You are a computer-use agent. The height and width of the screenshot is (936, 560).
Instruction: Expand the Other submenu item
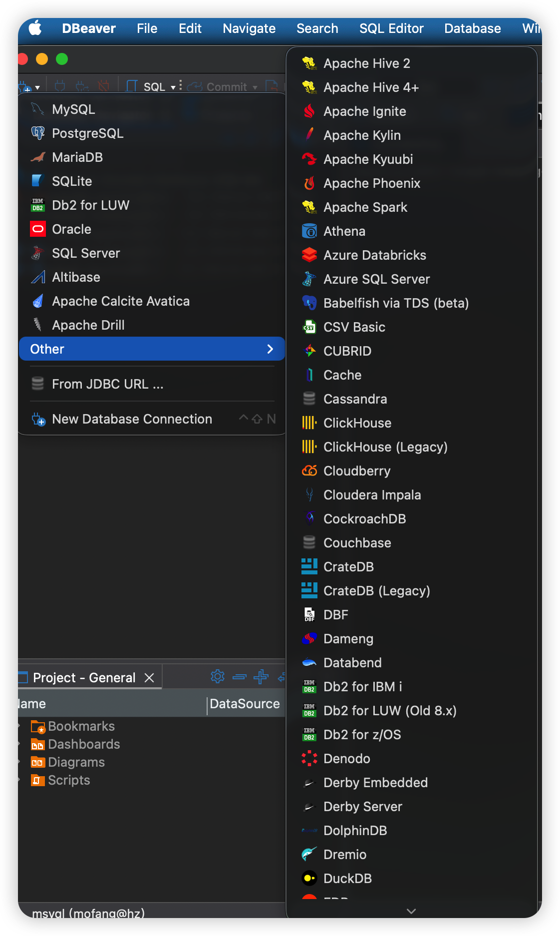[x=152, y=349]
